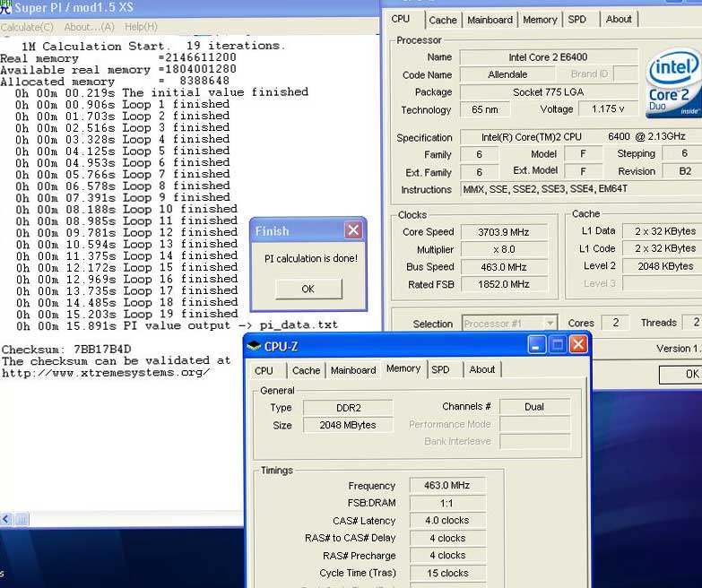Click the CAS# Latency value 4.0 clocks
This screenshot has height=588, width=702.
pos(447,521)
